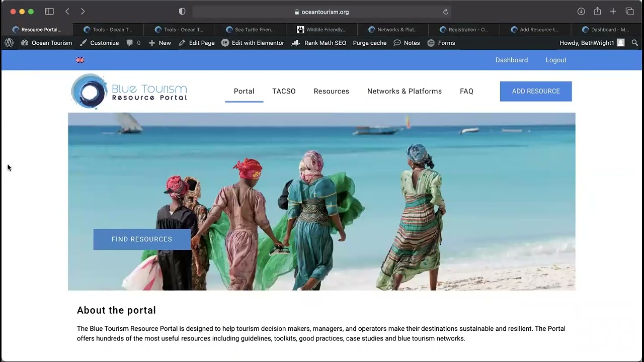Switch to the Wildlife Friendly tab
This screenshot has height=362, width=644.
pyautogui.click(x=322, y=30)
